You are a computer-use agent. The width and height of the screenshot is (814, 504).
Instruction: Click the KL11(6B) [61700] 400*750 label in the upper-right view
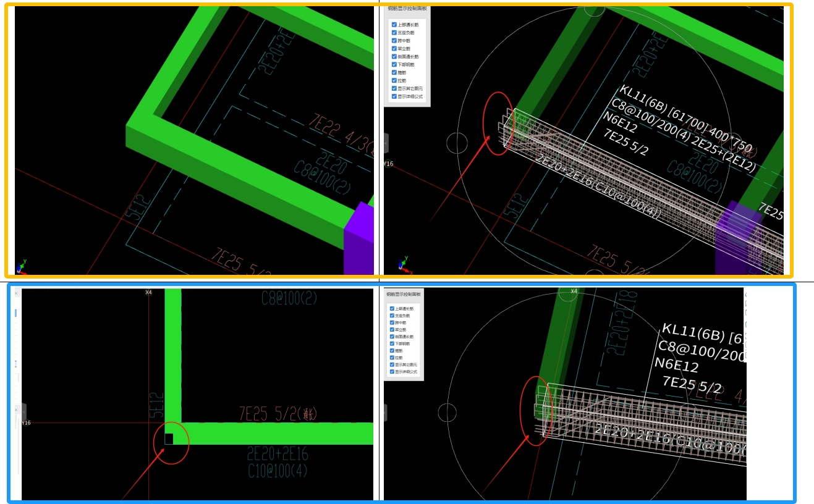point(685,119)
